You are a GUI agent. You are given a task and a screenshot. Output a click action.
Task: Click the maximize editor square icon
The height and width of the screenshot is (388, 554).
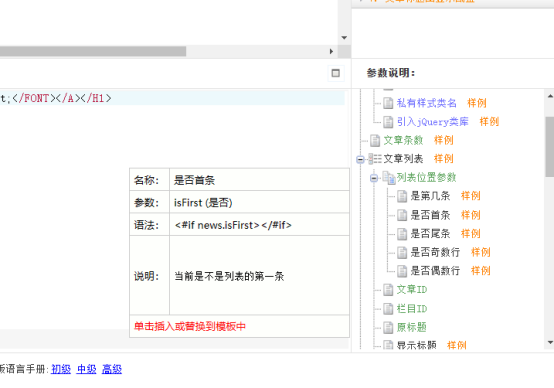pos(335,73)
